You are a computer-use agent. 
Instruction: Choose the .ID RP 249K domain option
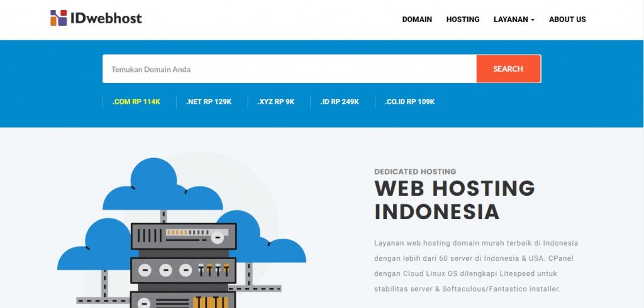tap(340, 101)
